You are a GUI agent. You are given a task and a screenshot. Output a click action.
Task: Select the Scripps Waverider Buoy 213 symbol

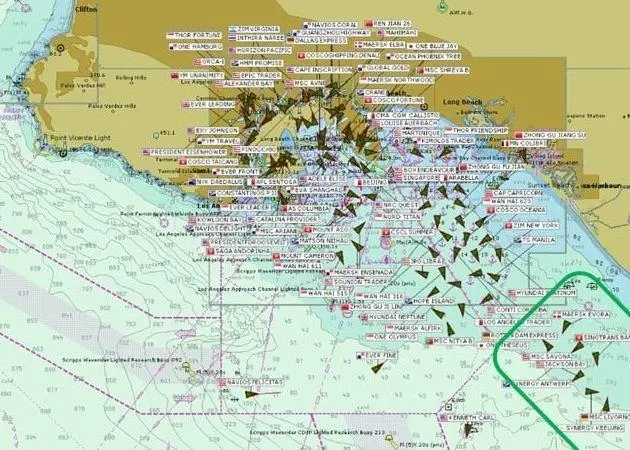[389, 438]
